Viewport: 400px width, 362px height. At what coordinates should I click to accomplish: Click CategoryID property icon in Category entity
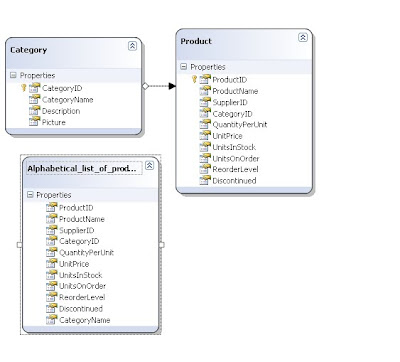pyautogui.click(x=34, y=88)
